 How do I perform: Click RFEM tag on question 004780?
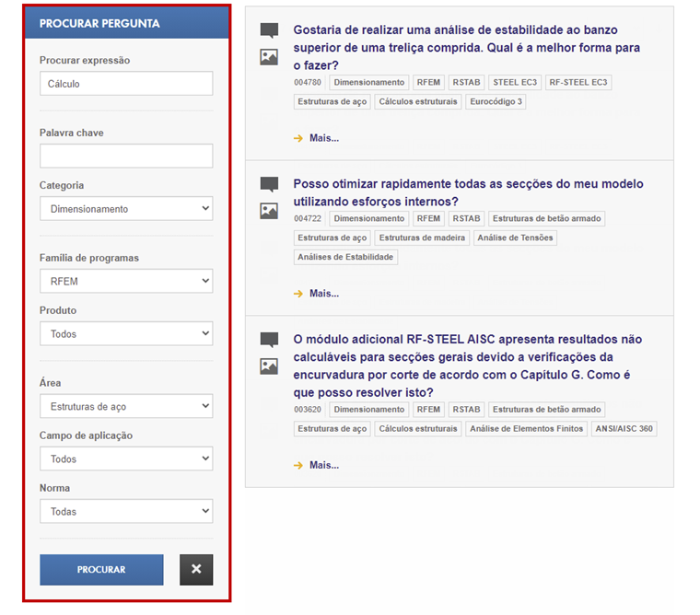(428, 83)
